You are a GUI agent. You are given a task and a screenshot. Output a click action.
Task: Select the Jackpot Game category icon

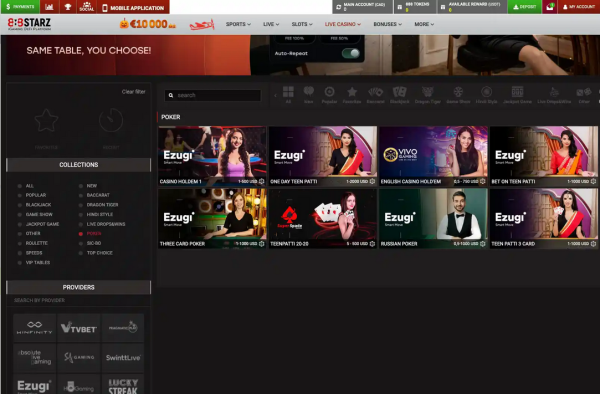click(x=517, y=95)
